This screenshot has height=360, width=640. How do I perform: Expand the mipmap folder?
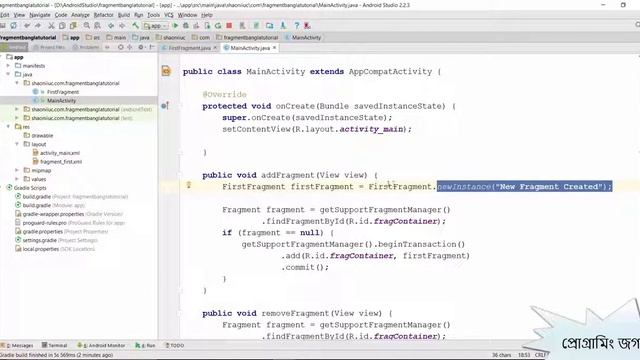(17, 170)
